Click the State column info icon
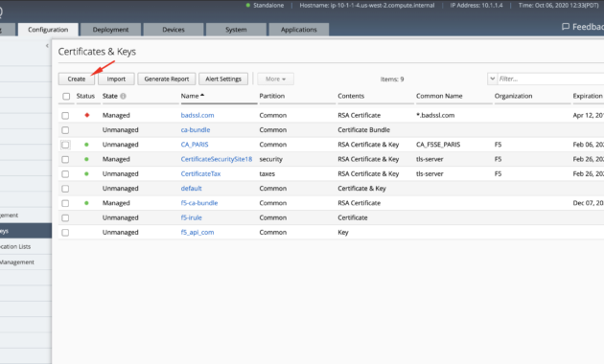 pos(123,96)
